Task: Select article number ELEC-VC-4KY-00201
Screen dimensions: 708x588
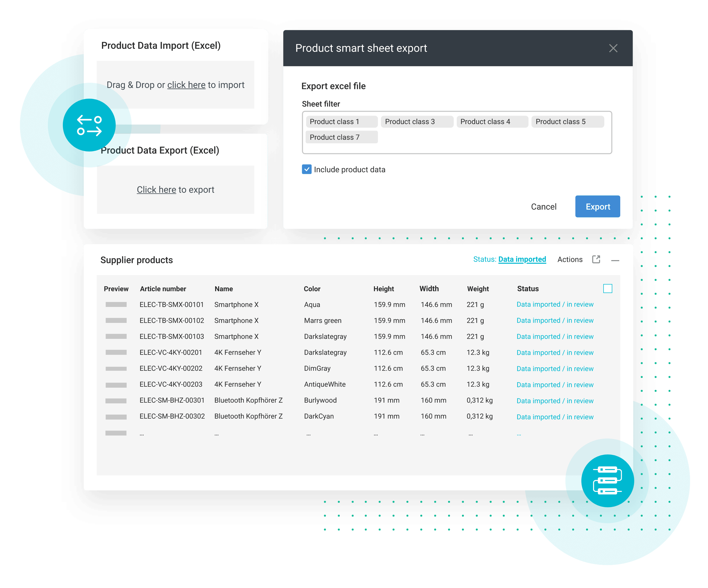Action: tap(171, 352)
